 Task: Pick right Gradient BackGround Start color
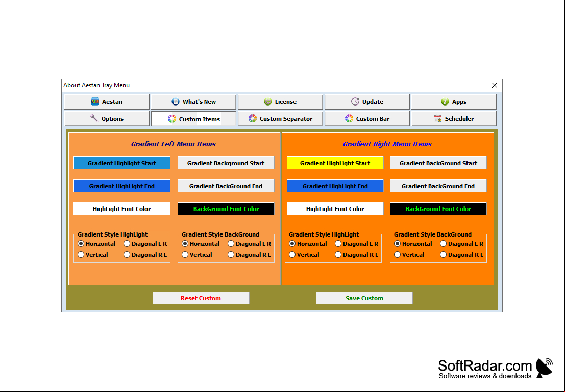(438, 163)
